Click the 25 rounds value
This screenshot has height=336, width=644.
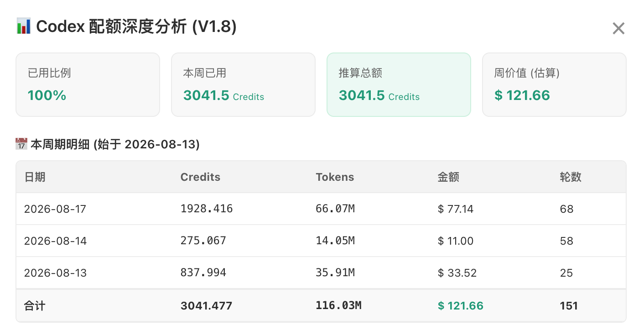click(x=566, y=273)
